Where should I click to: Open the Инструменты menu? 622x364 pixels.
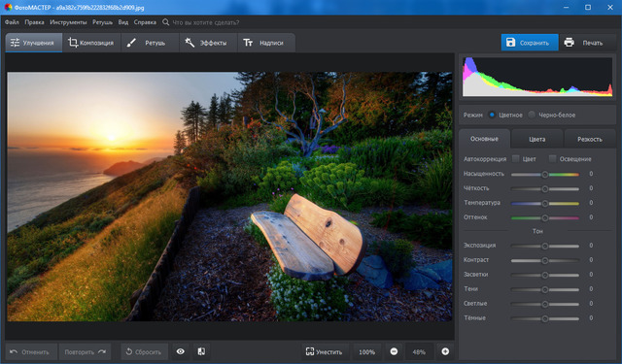pyautogui.click(x=68, y=22)
